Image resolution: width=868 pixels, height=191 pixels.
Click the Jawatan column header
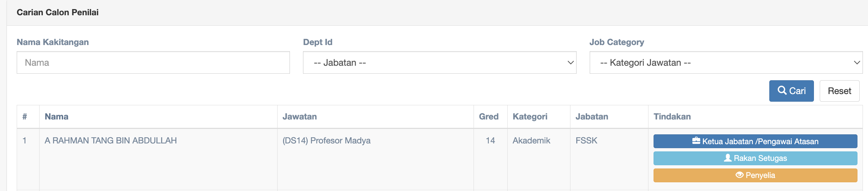coord(300,117)
